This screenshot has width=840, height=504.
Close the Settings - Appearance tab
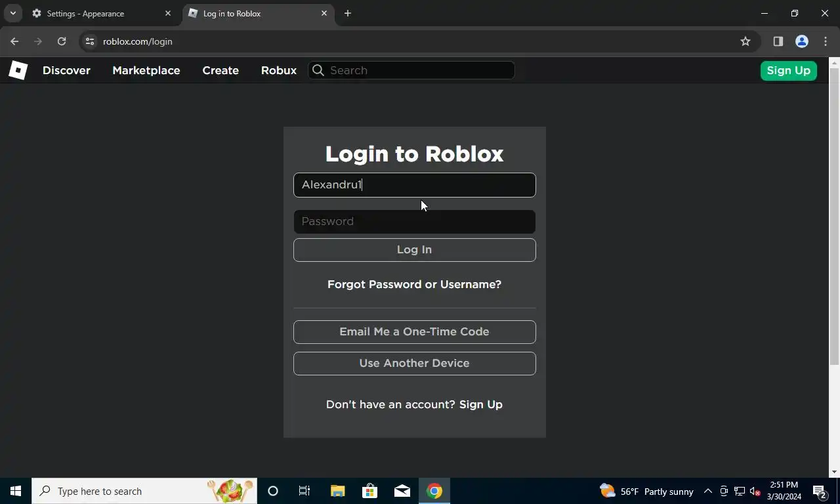(x=168, y=13)
